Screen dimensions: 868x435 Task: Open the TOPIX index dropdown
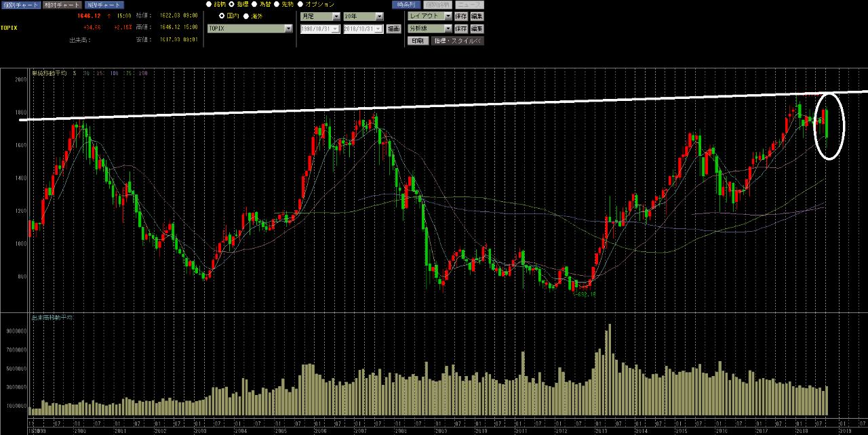288,28
